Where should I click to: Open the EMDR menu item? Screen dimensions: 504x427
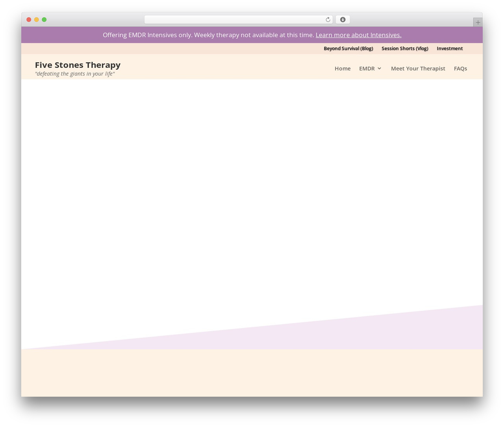(367, 69)
